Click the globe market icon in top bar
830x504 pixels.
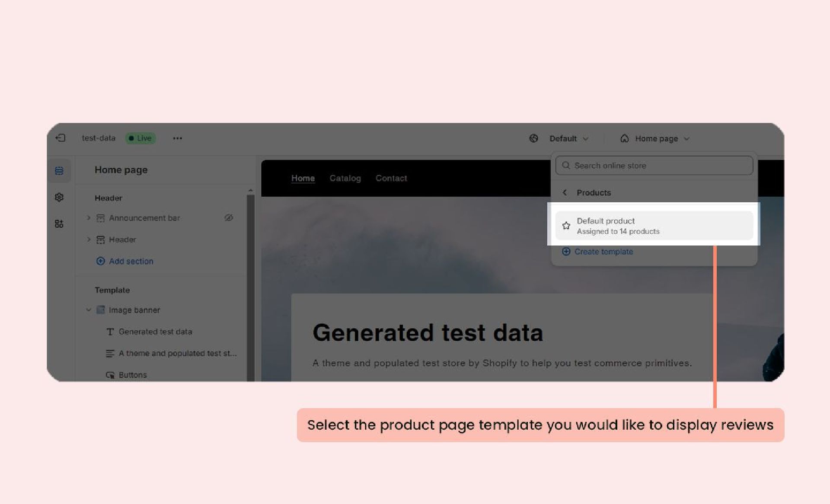click(534, 138)
